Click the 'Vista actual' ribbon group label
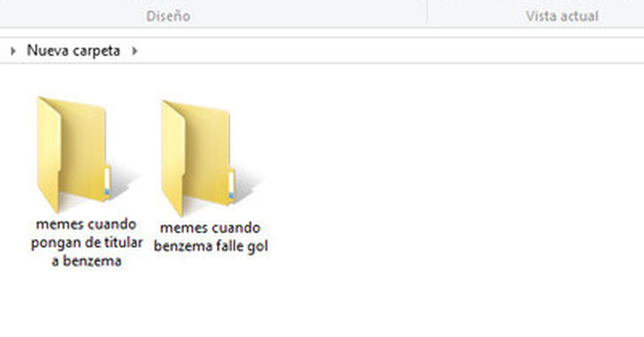Viewport: 644px width, 337px height. [x=562, y=16]
